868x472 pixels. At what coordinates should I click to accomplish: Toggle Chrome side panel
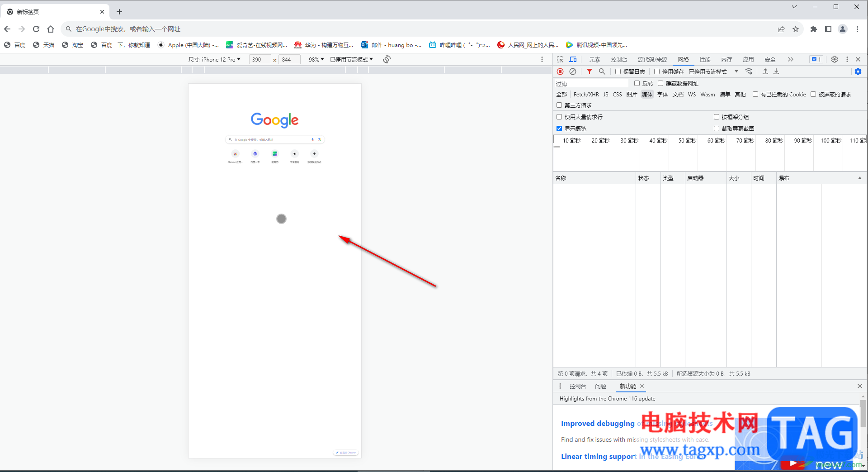(x=828, y=29)
